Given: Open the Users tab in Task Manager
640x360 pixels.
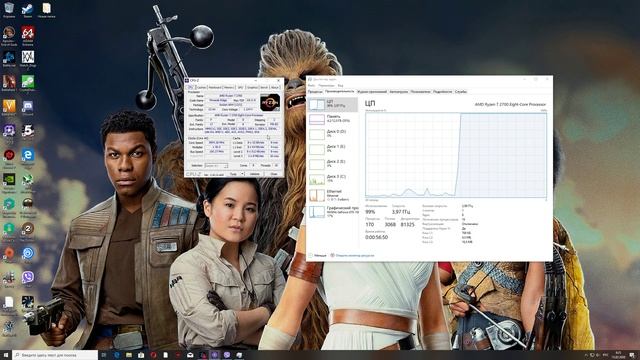Looking at the screenshot, I should [x=420, y=91].
